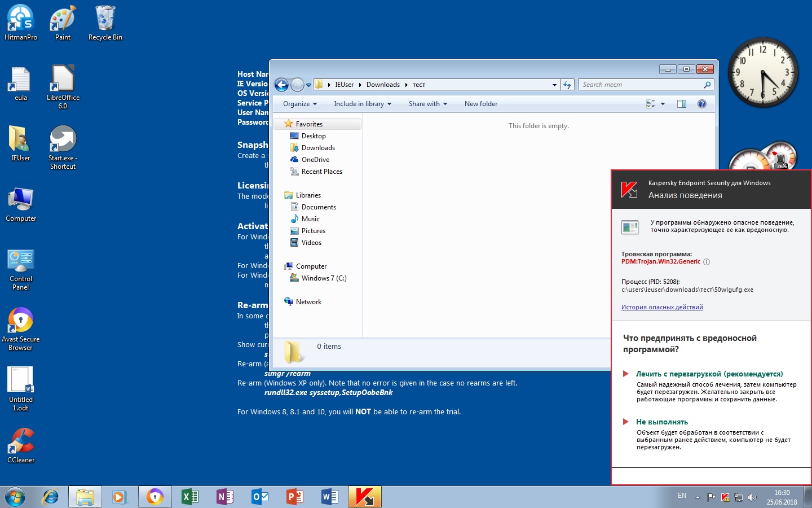Click the Windows Start button
The image size is (812, 508).
tap(15, 497)
